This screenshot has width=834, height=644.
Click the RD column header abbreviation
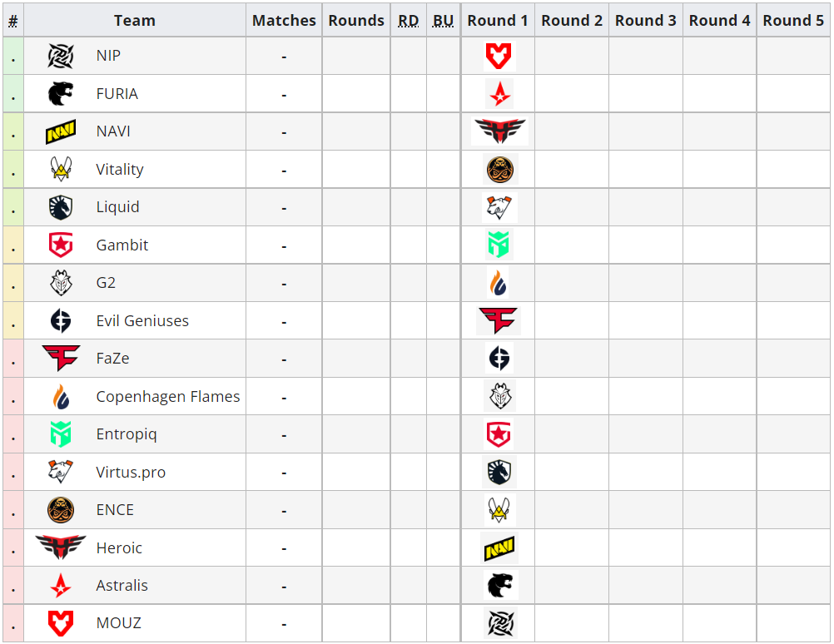tap(408, 21)
